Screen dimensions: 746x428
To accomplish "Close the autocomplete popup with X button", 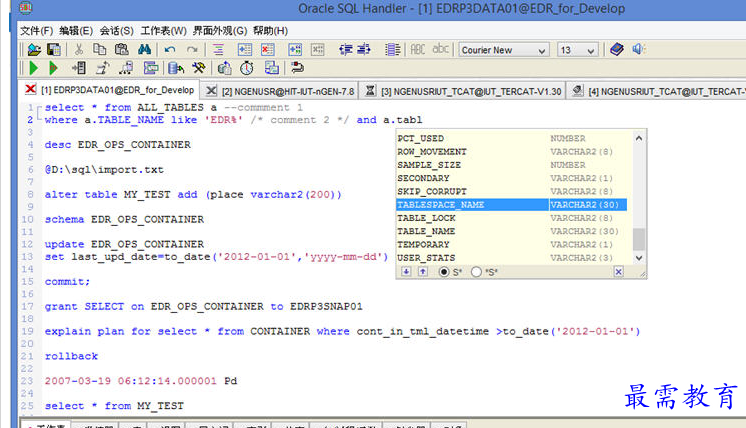I will (x=618, y=272).
